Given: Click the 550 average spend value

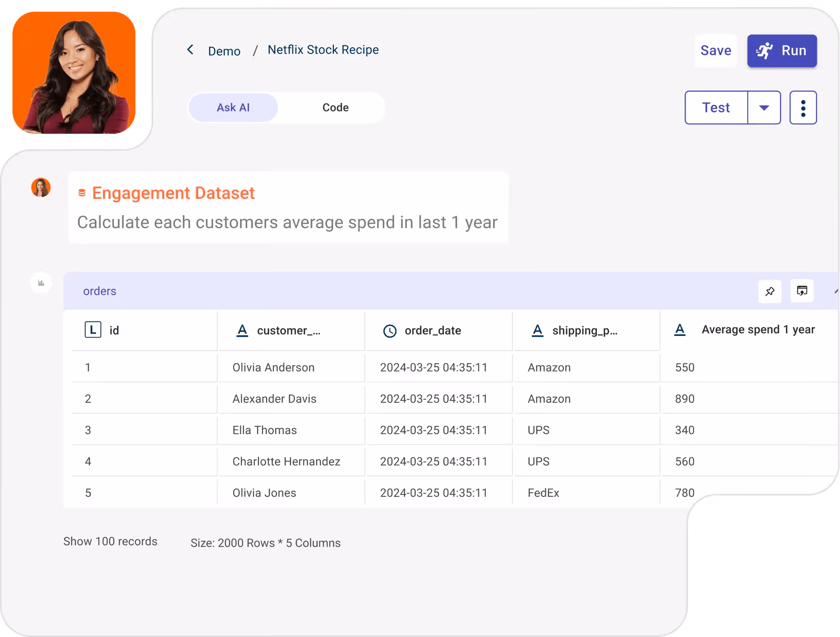Looking at the screenshot, I should coord(685,367).
